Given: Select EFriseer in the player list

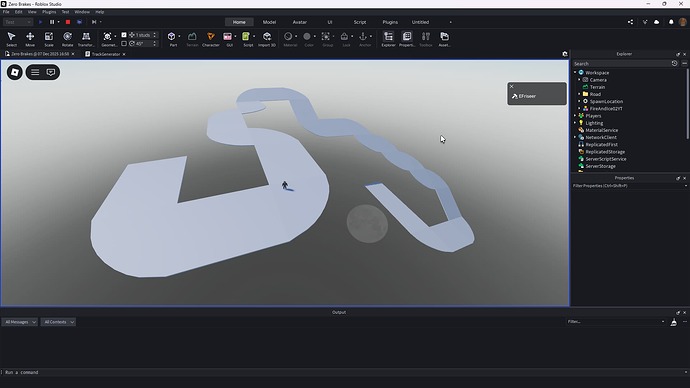Looking at the screenshot, I should pos(527,96).
